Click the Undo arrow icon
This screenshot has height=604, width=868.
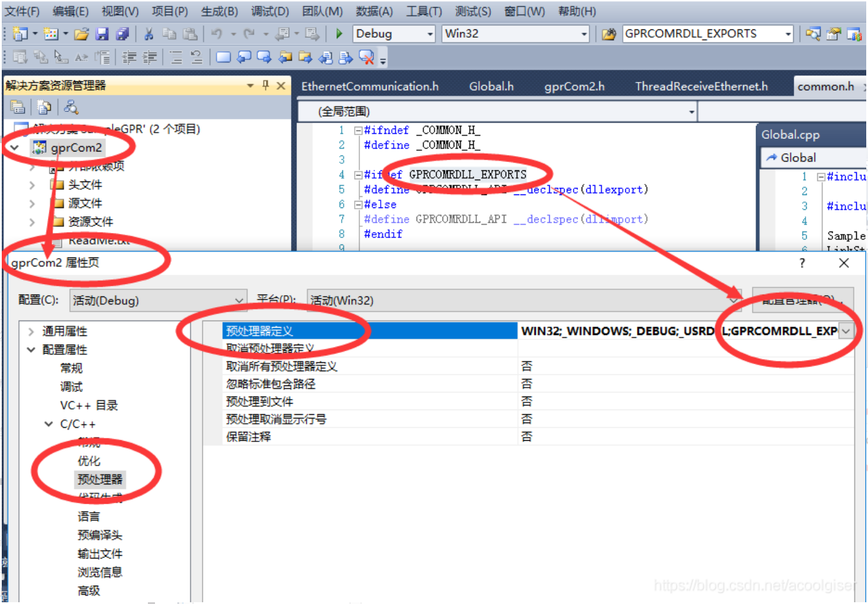pos(216,34)
